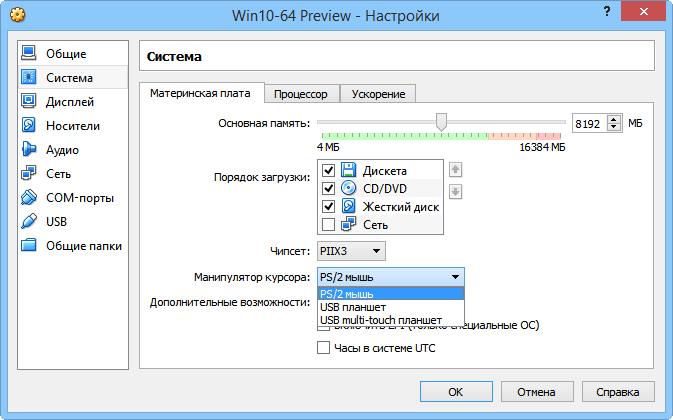
Task: Move boot device up with arrow button
Action: 455,170
